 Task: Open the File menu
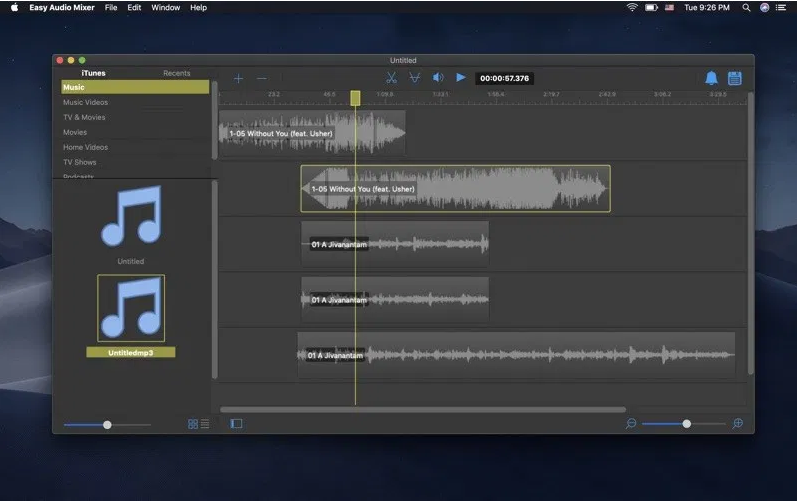tap(110, 7)
